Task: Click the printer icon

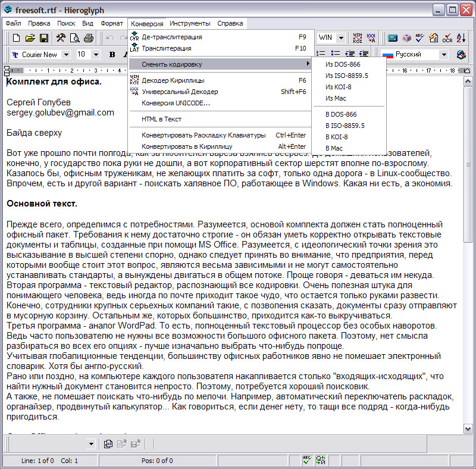Action: (89, 38)
